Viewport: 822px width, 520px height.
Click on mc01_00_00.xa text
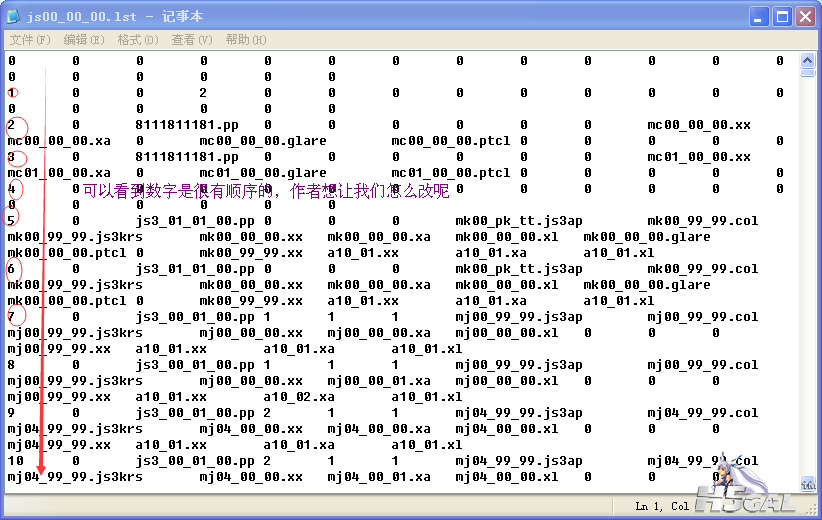point(59,173)
